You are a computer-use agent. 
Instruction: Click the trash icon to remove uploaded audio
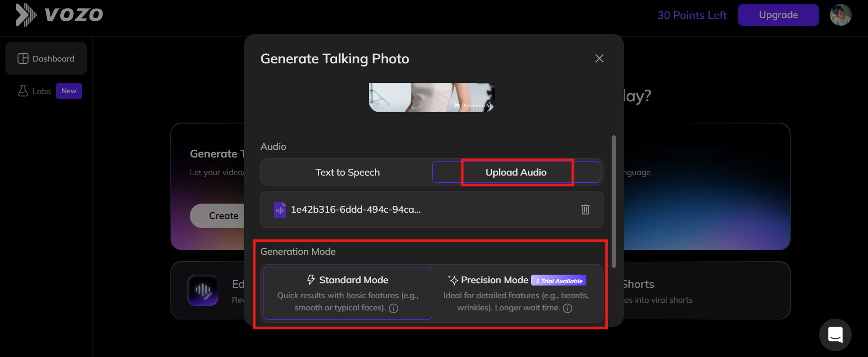tap(585, 209)
